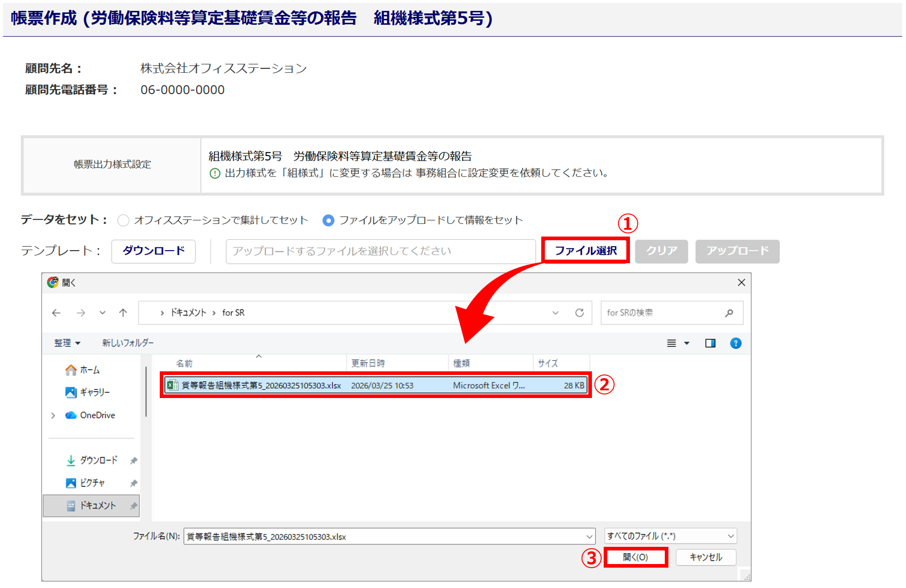The width and height of the screenshot is (906, 588).
Task: Expand the OneDrive tree node
Action: coord(53,415)
